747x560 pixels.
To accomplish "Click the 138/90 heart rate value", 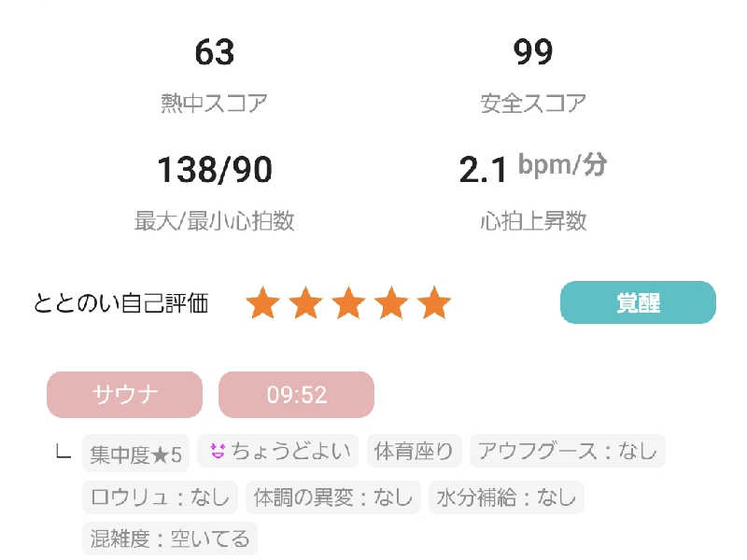I will (214, 170).
